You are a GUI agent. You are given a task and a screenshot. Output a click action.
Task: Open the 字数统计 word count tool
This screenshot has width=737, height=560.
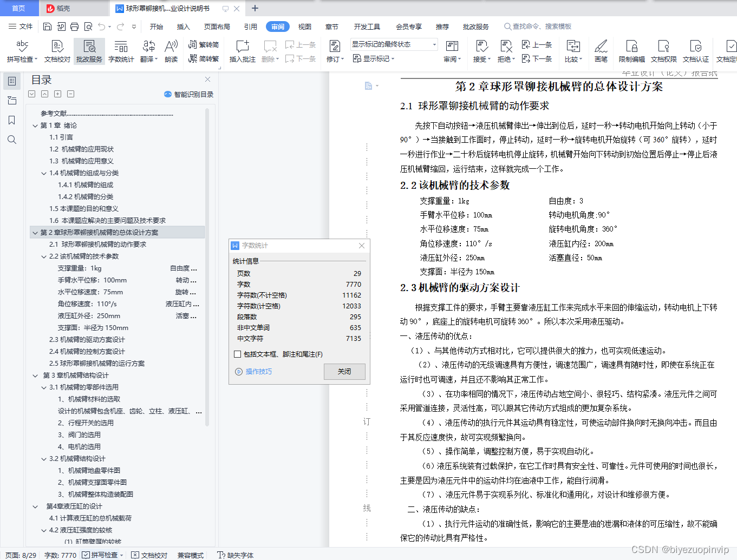click(121, 51)
